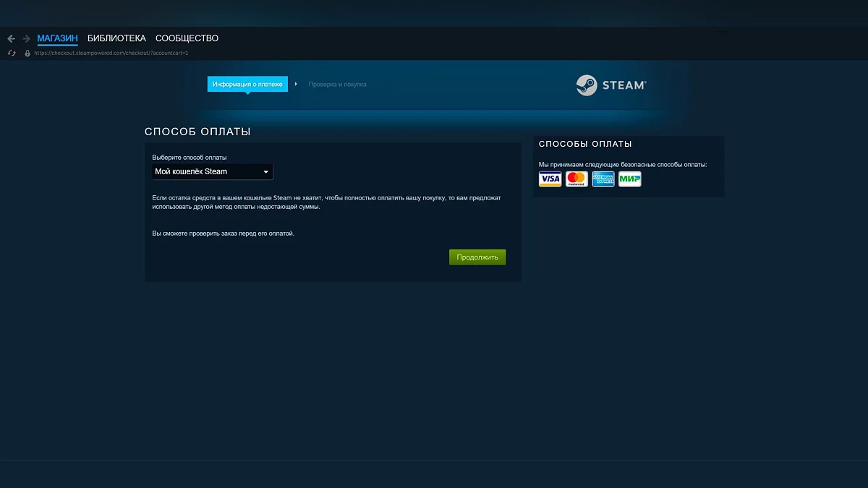
Task: Click the padlock icon beside the URL
Action: 27,53
